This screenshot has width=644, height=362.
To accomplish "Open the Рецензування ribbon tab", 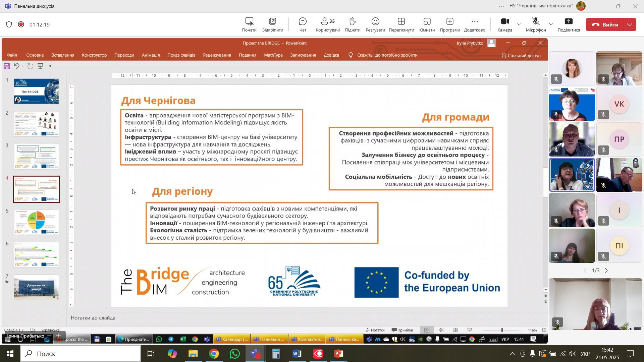I will pyautogui.click(x=217, y=55).
